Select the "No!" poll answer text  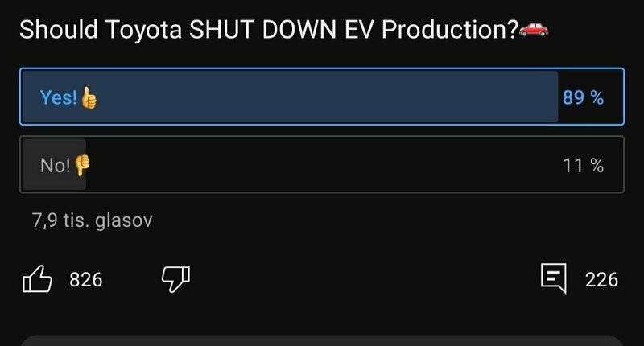click(x=55, y=166)
